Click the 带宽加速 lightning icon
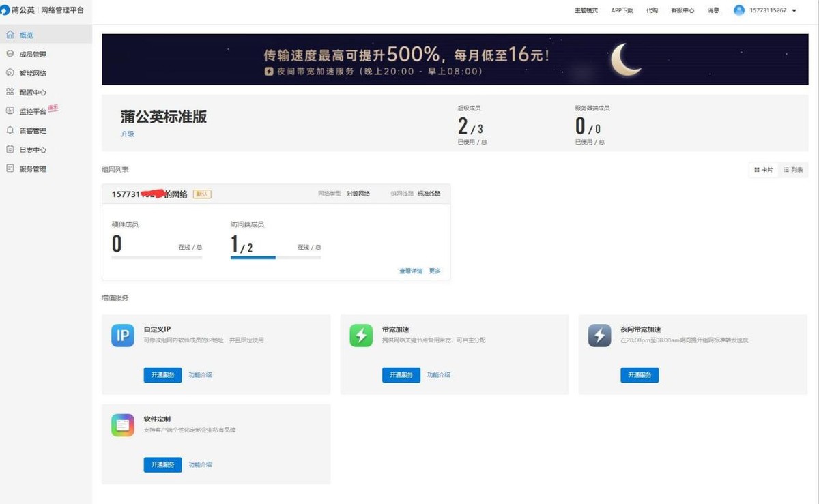 coord(360,336)
